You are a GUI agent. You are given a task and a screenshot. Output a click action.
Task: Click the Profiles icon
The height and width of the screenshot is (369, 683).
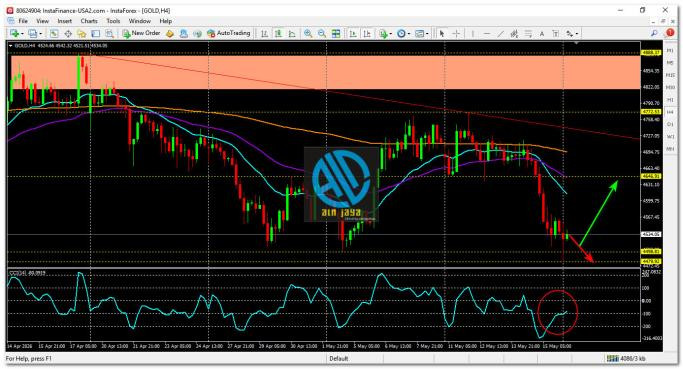click(x=33, y=34)
